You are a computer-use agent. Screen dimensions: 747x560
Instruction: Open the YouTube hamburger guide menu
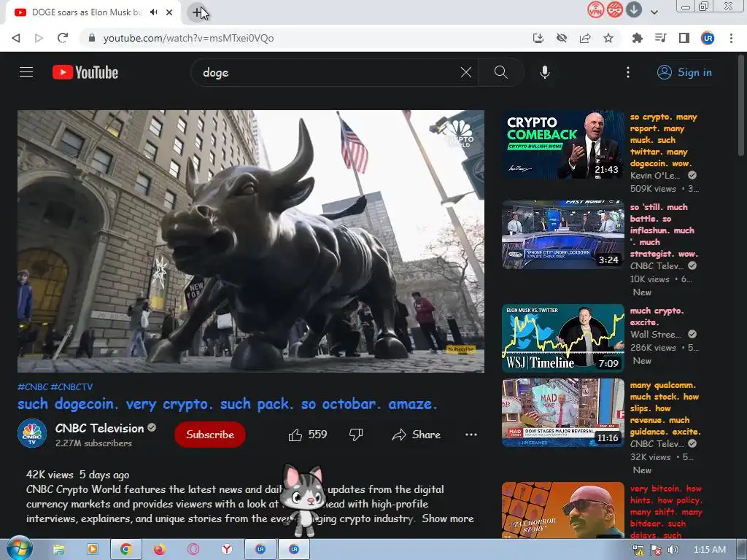pyautogui.click(x=26, y=72)
